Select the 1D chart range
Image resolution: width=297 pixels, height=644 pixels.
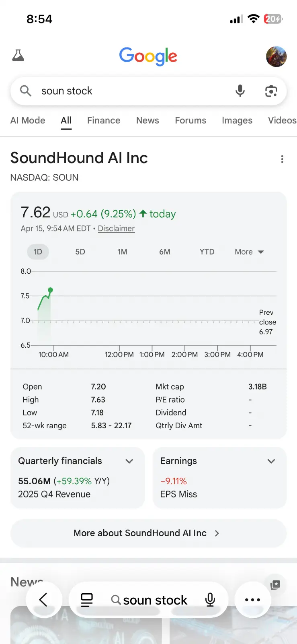38,252
